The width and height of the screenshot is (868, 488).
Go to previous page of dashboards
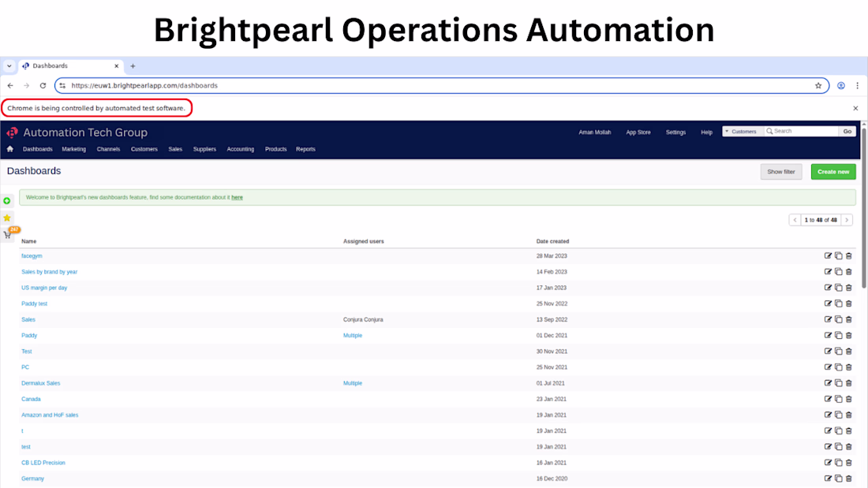[795, 220]
